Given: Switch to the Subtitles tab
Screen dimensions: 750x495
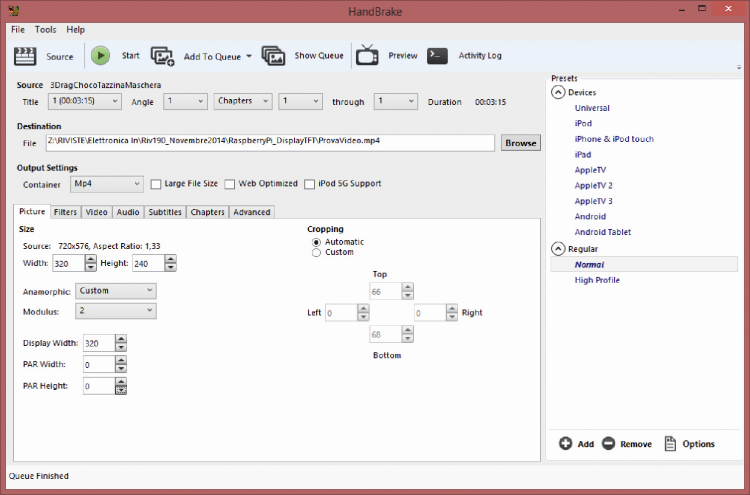Looking at the screenshot, I should tap(165, 212).
